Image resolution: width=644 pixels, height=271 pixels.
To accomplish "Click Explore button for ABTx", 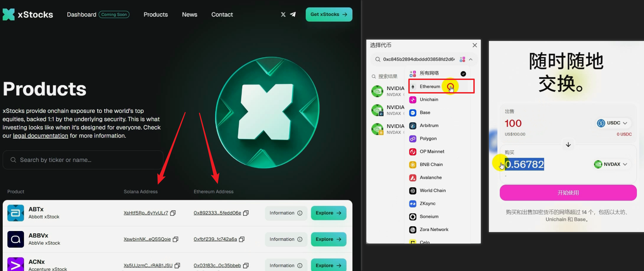I will tap(328, 213).
